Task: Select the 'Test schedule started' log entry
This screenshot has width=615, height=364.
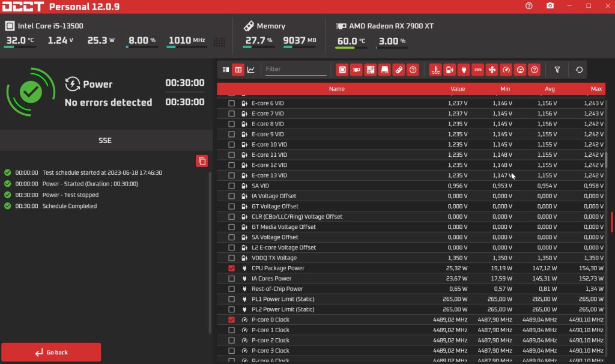Action: click(102, 172)
